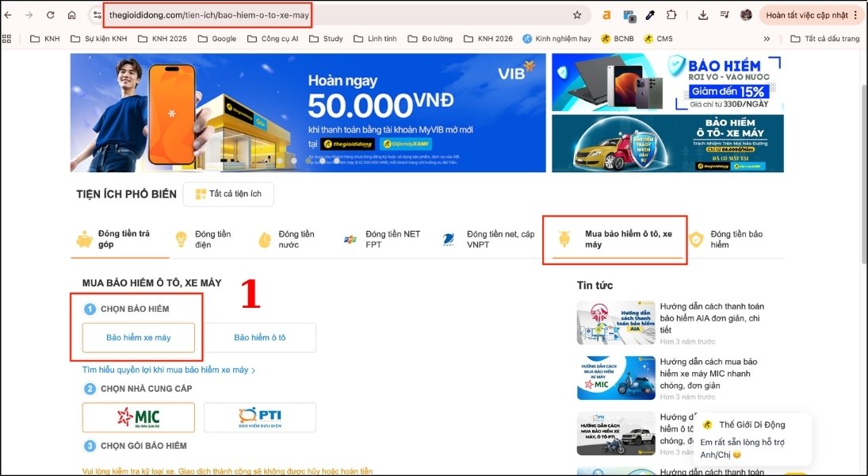Select the 'Đóng tiền net, cáp VNPT' tab
868x476 pixels.
tap(490, 239)
